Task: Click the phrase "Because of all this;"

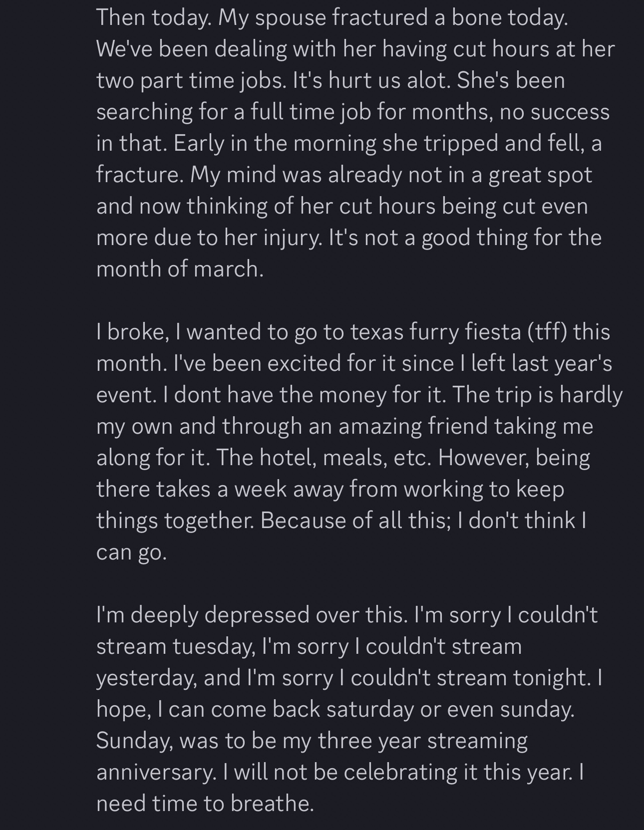Action: tap(355, 521)
